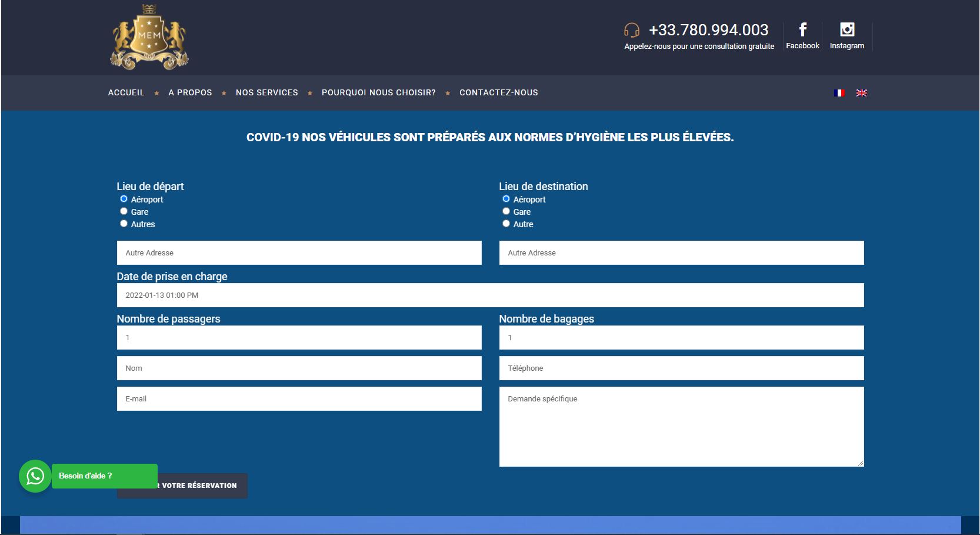Focus the Nom input field
980x535 pixels.
point(299,368)
